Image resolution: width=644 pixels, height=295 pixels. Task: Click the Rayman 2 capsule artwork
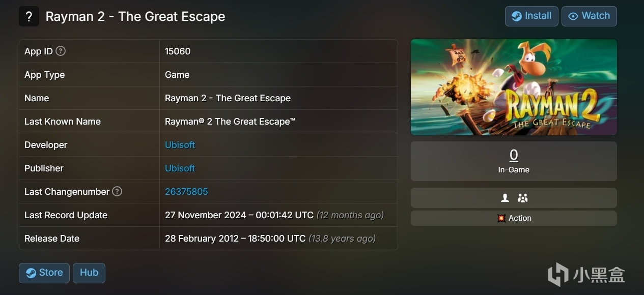pyautogui.click(x=514, y=87)
